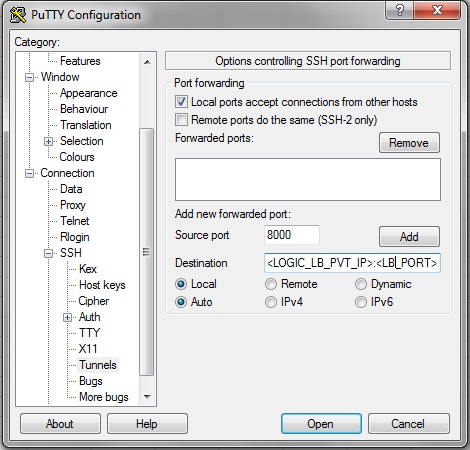Expand the Auth tree node
This screenshot has height=450, width=470.
[67, 317]
